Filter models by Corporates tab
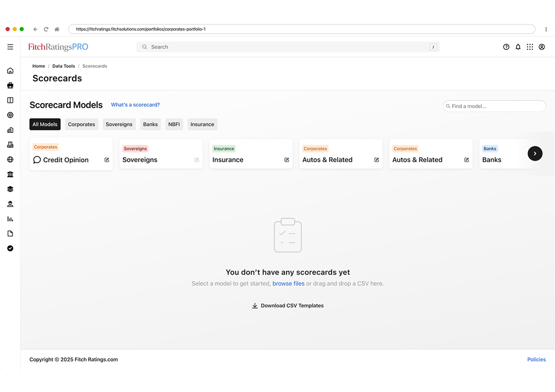555x392 pixels. pyautogui.click(x=81, y=124)
